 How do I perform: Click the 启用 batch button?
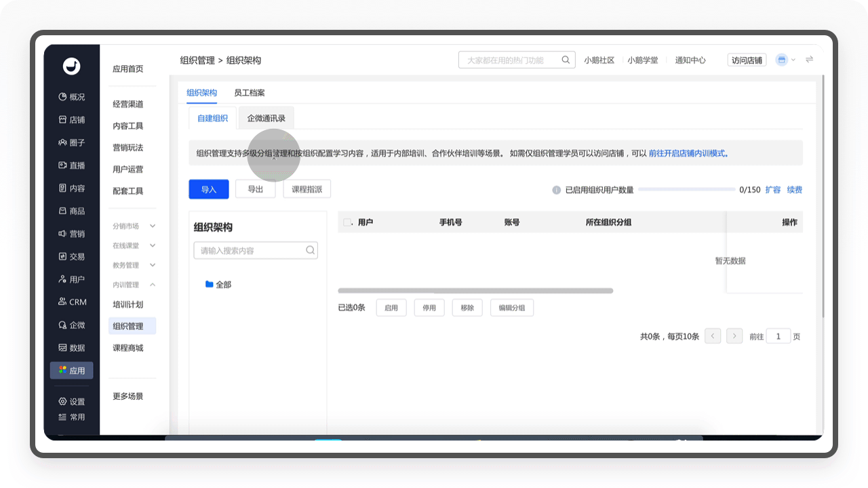pyautogui.click(x=391, y=308)
